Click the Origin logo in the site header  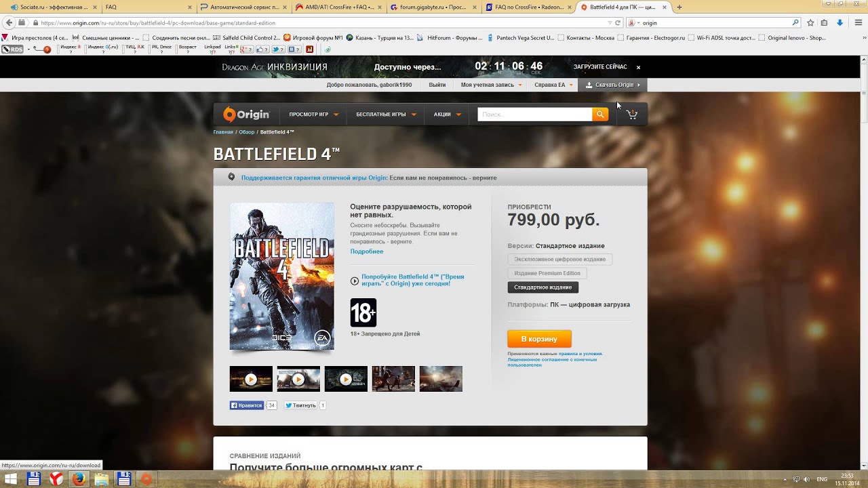click(x=246, y=115)
